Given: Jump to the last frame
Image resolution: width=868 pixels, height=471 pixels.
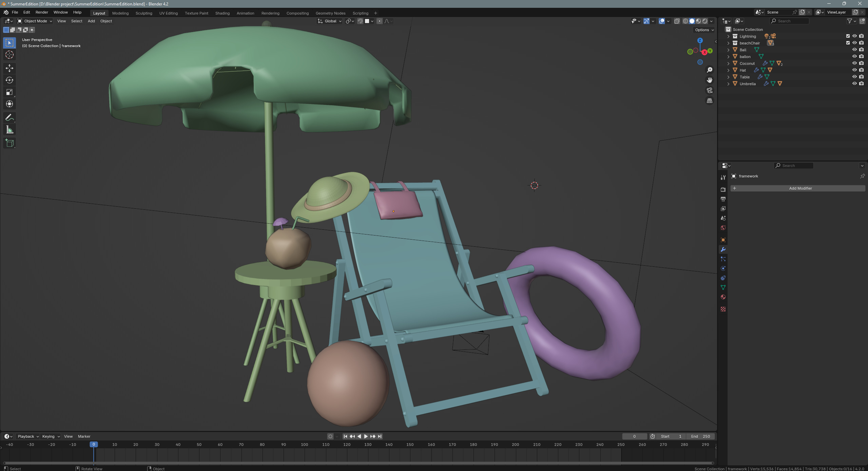Looking at the screenshot, I should pyautogui.click(x=380, y=436).
